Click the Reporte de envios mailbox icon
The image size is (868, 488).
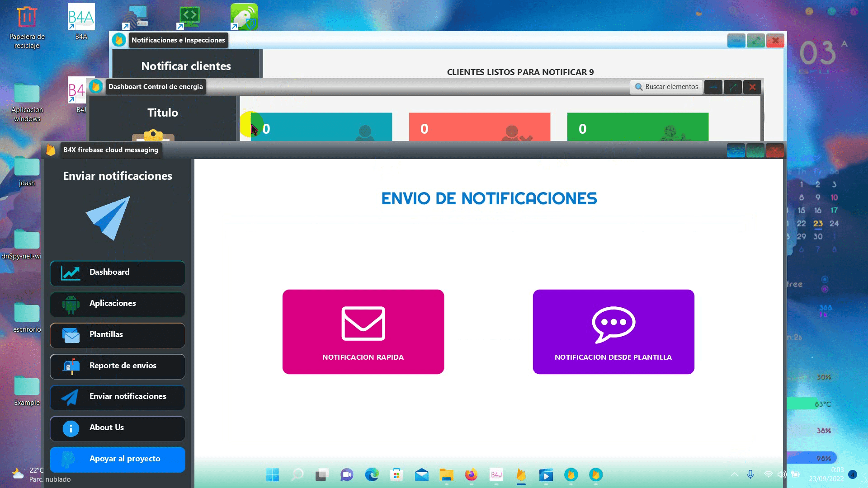pyautogui.click(x=71, y=366)
